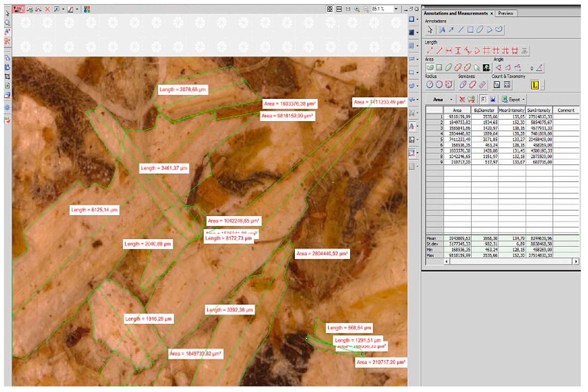Viewport: 588px width, 392px height.
Task: Expand the zoom percentage dropdown
Action: (x=396, y=9)
